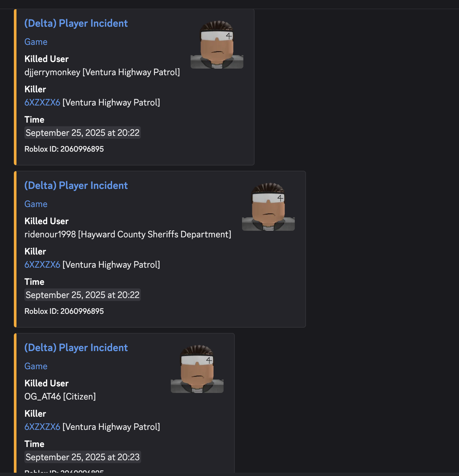Click Roblox ID footer in second incident embed
This screenshot has height=476, width=459.
[64, 311]
